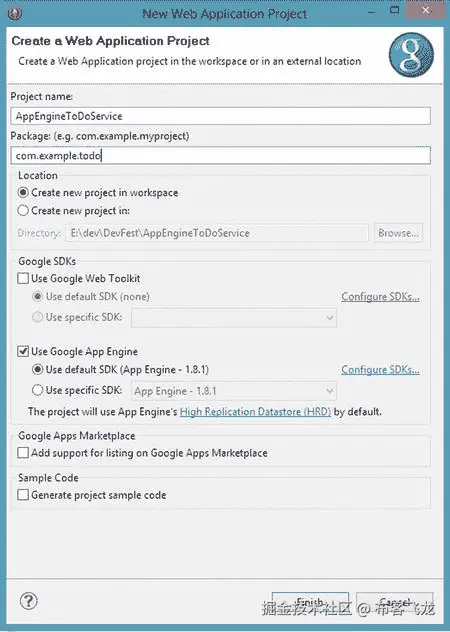Click the Eclipse icon in the title bar
This screenshot has height=632, width=450.
pos(15,14)
